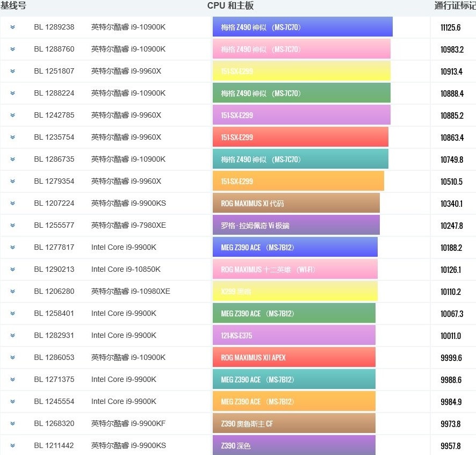Image resolution: width=476 pixels, height=455 pixels.
Task: Select the score value 9999.6
Action: point(451,358)
